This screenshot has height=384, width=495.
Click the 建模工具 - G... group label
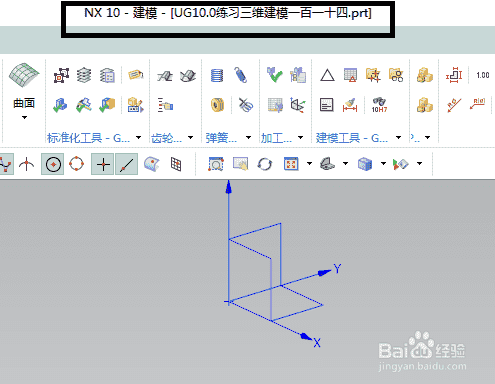coord(352,138)
